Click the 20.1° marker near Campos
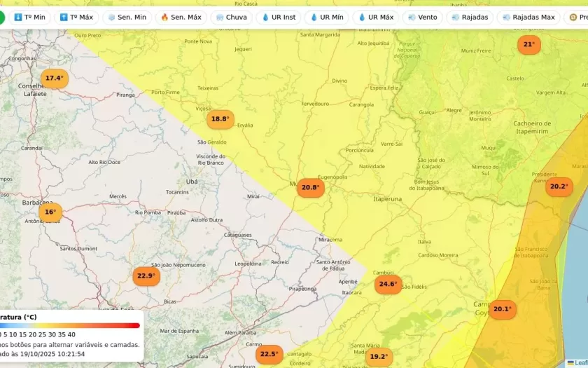 click(x=502, y=309)
